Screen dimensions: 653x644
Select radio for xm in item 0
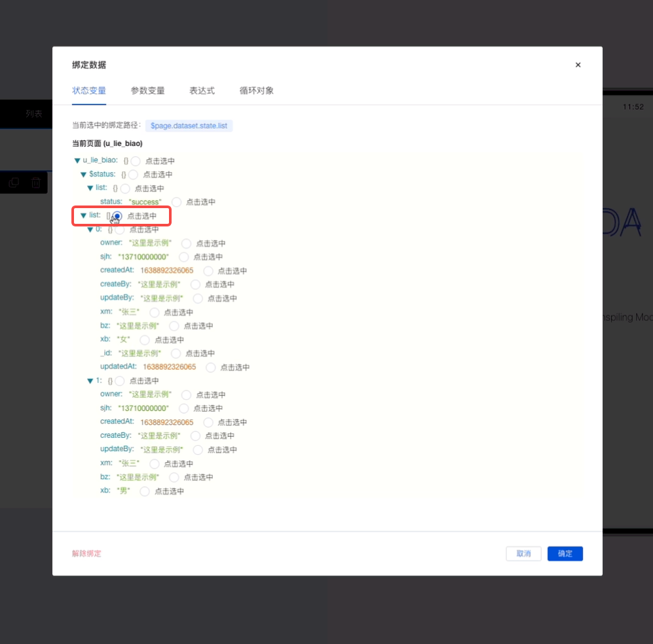point(154,312)
